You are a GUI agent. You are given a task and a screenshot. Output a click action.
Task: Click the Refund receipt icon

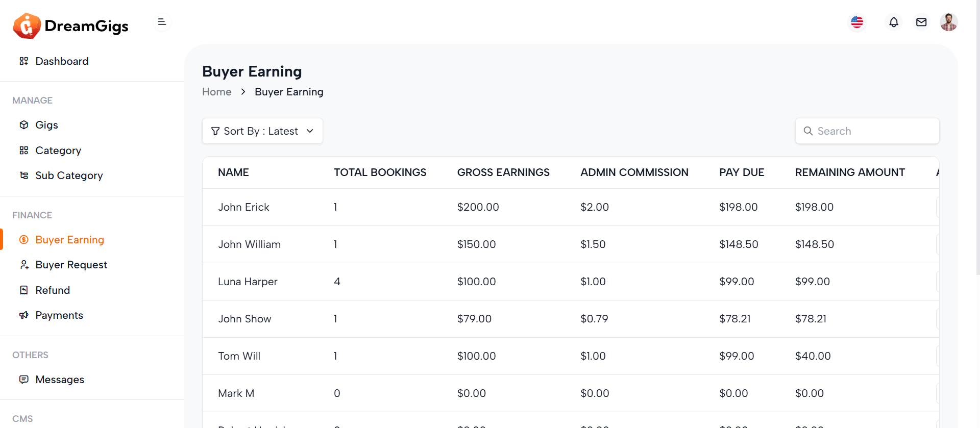tap(24, 290)
